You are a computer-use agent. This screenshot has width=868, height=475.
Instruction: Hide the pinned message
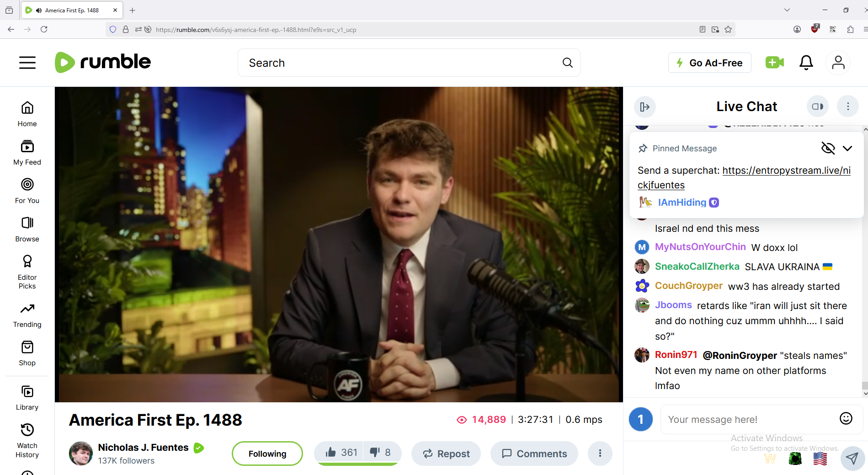click(x=828, y=148)
